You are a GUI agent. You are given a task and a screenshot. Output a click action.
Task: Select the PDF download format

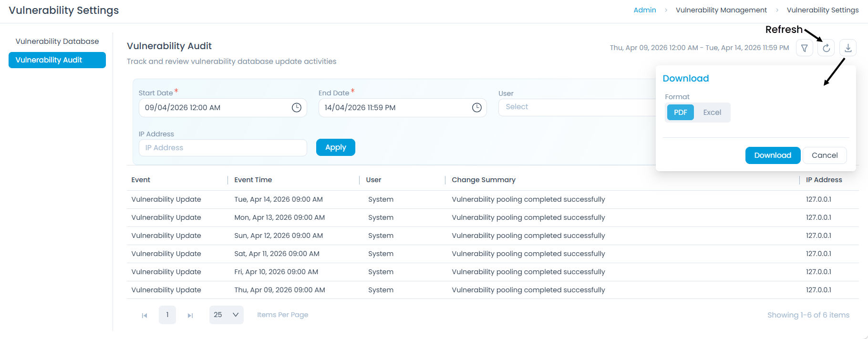click(x=680, y=113)
